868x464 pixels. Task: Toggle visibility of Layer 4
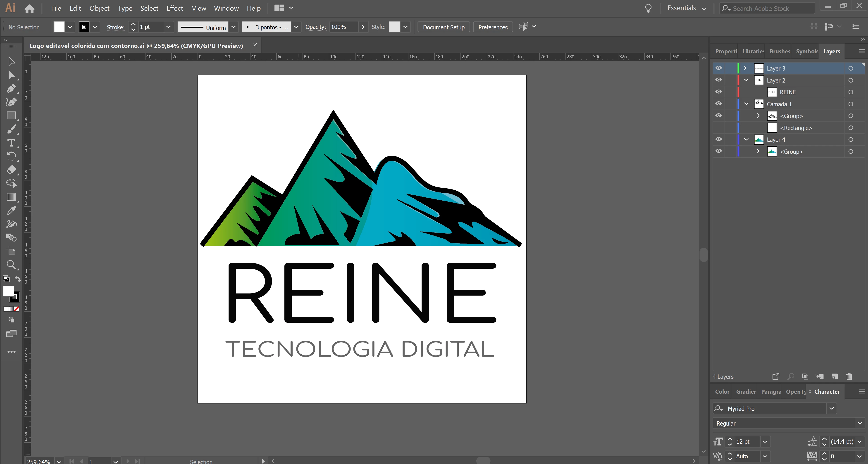pyautogui.click(x=718, y=139)
